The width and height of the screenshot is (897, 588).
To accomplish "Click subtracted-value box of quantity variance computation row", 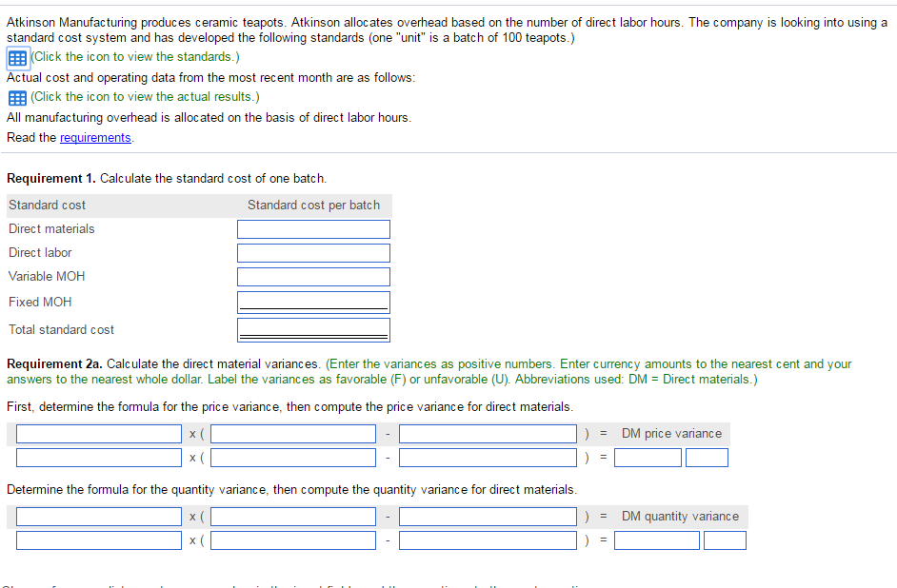I will click(x=488, y=540).
